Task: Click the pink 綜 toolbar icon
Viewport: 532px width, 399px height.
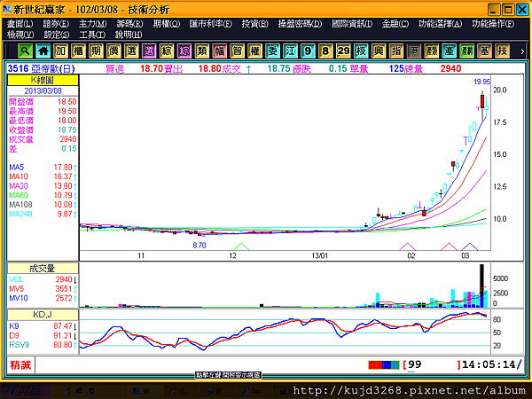Action: click(x=184, y=51)
